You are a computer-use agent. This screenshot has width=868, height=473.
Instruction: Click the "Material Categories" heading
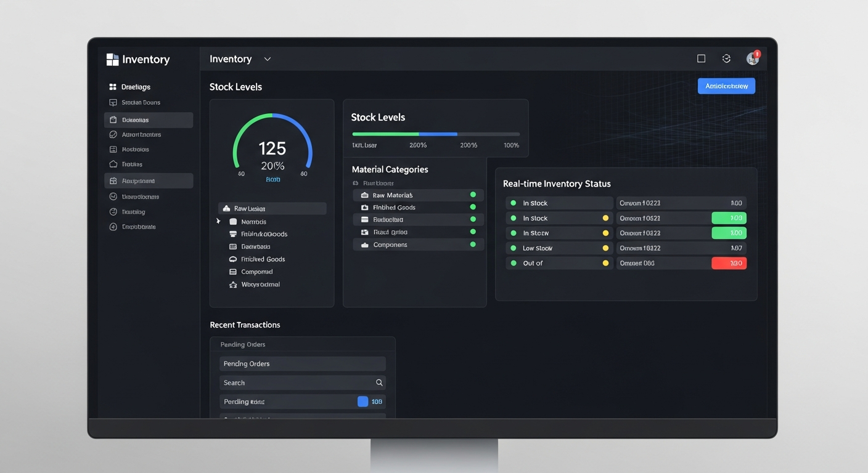click(390, 169)
